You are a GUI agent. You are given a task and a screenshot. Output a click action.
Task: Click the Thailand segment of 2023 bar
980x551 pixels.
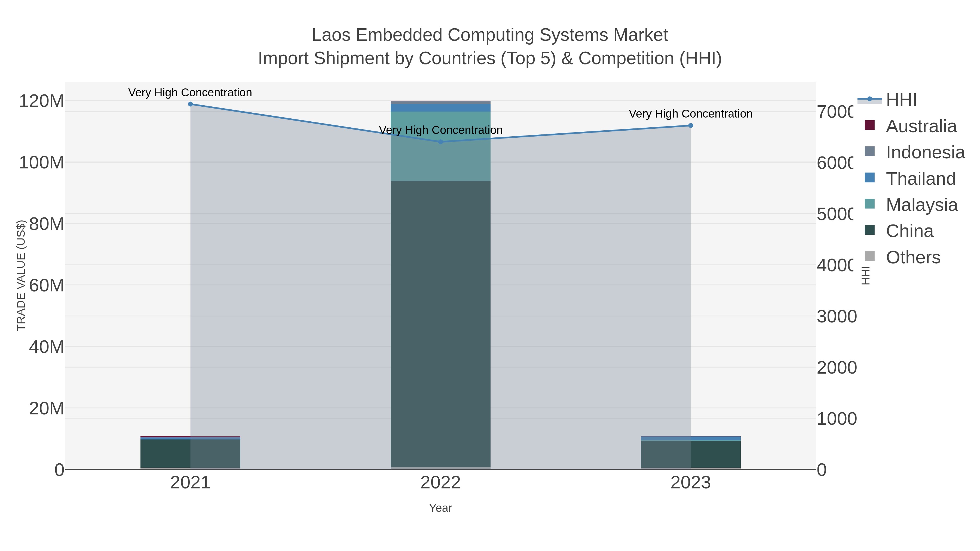point(691,439)
